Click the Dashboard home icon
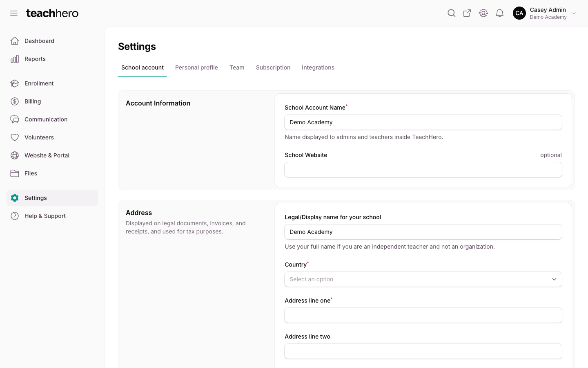This screenshot has height=368, width=588. click(x=15, y=41)
